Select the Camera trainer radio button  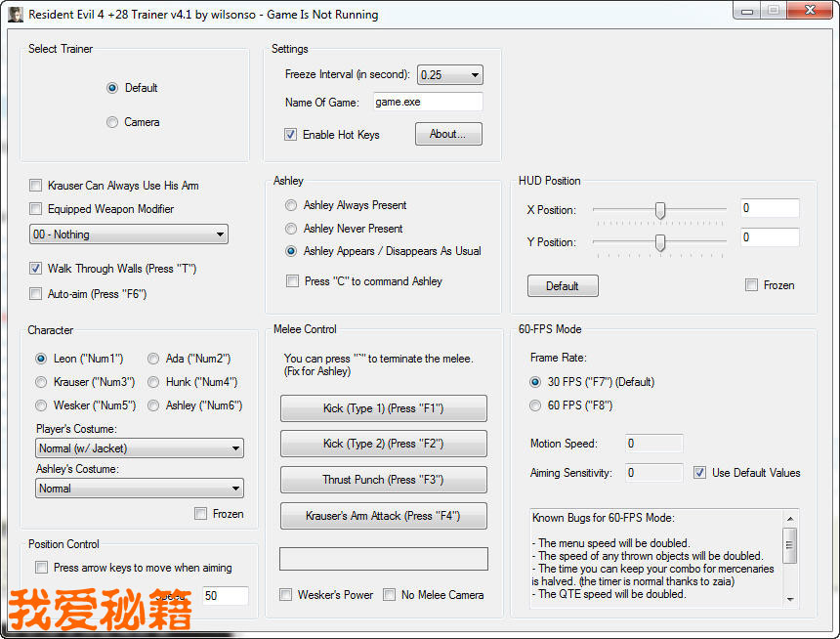(113, 122)
